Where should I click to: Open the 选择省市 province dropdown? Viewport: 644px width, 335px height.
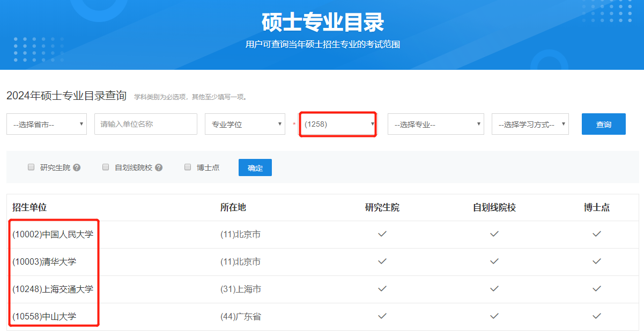point(47,124)
